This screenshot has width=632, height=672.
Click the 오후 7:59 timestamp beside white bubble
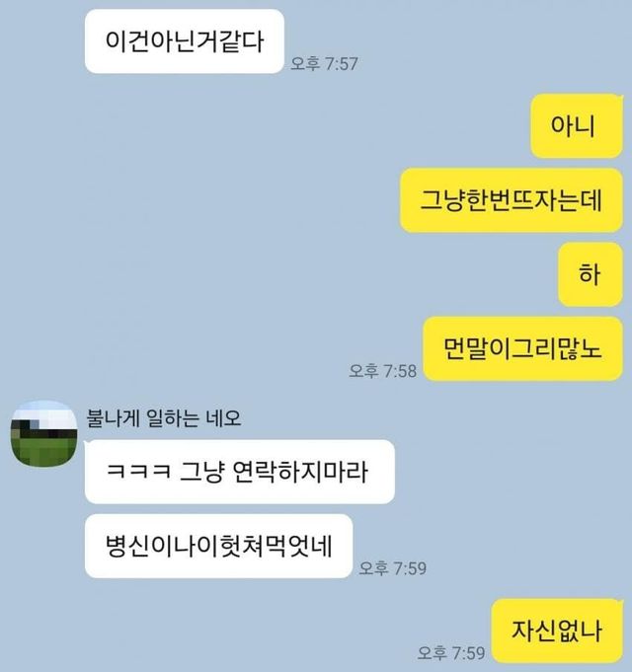pos(393,568)
